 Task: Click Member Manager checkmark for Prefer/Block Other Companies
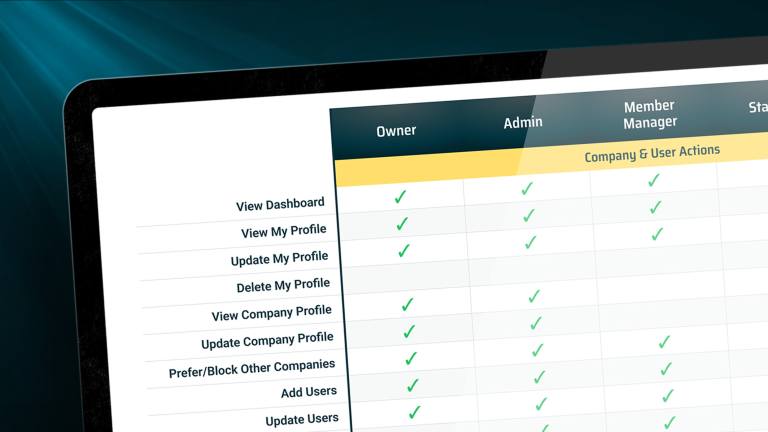pos(666,368)
